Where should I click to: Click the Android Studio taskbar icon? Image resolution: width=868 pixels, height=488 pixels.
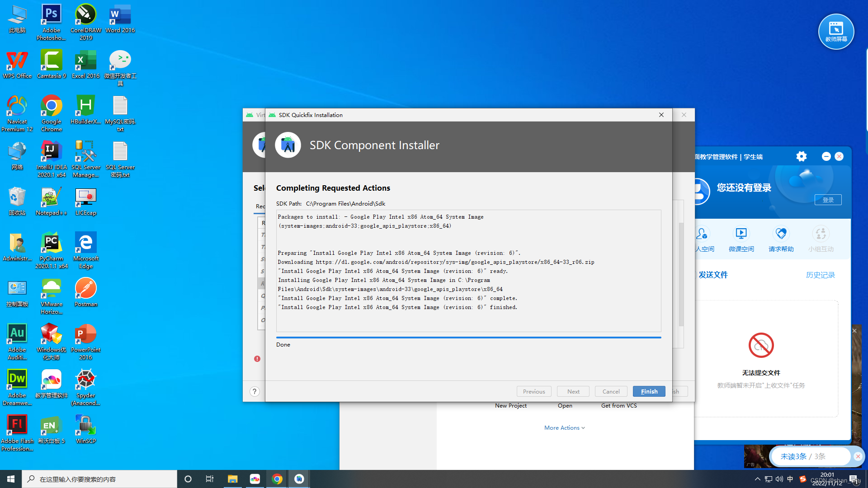(299, 479)
